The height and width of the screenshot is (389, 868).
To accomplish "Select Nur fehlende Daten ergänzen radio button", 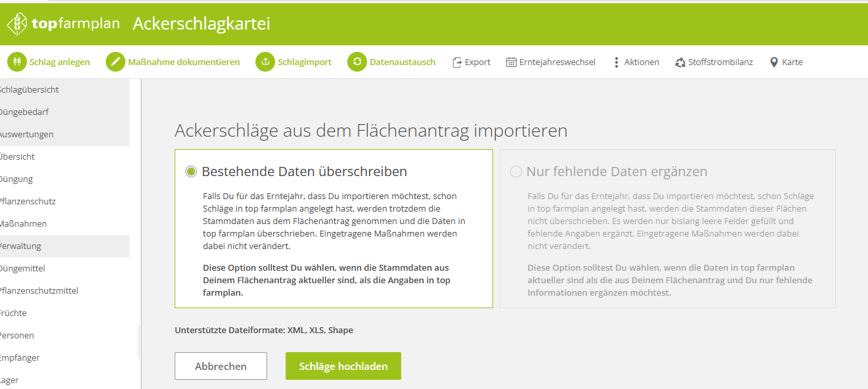I will (515, 172).
